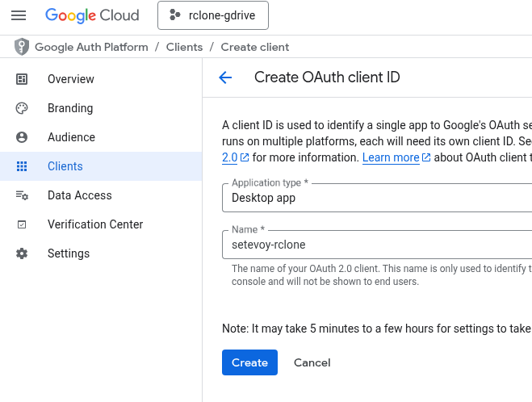Select the Verification Center checkbox icon
This screenshot has width=532, height=402.
pyautogui.click(x=22, y=224)
